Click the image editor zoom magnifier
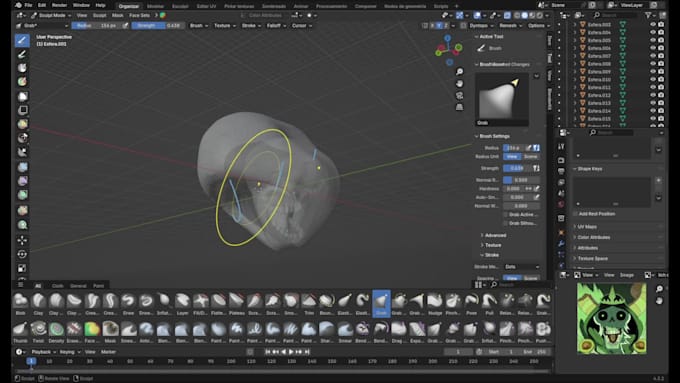Screen dimensions: 680x383 pyautogui.click(x=660, y=289)
